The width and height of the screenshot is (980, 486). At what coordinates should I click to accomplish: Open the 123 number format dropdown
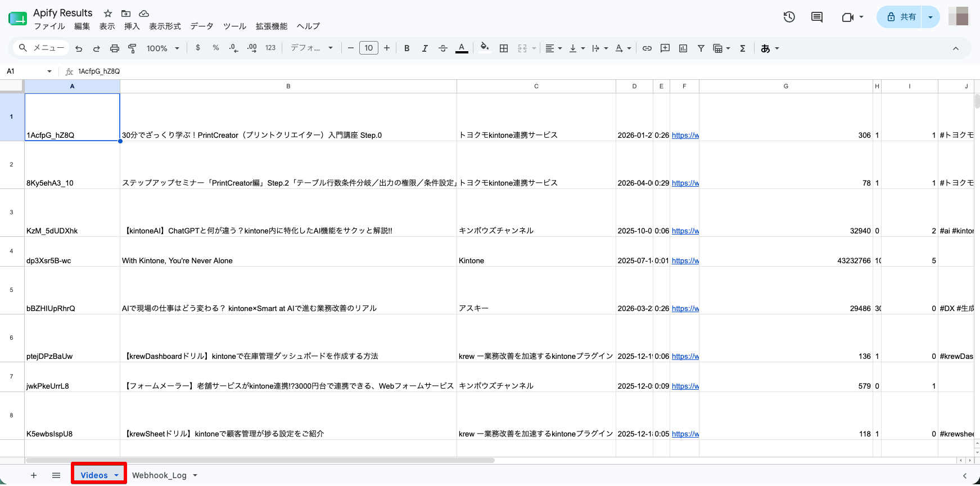pyautogui.click(x=270, y=48)
